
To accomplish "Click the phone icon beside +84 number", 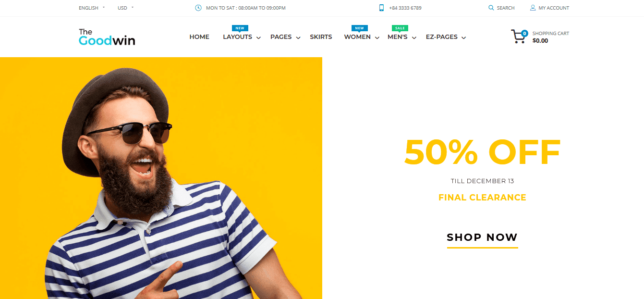I will [x=381, y=8].
